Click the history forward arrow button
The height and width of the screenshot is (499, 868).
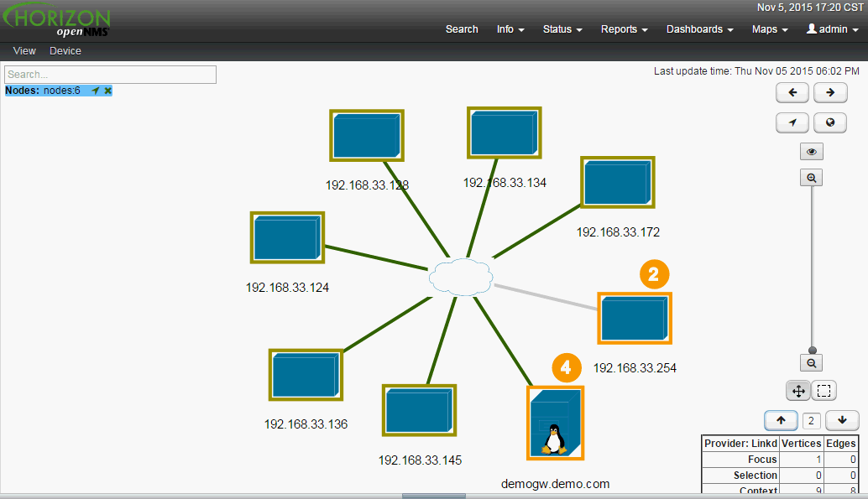829,92
